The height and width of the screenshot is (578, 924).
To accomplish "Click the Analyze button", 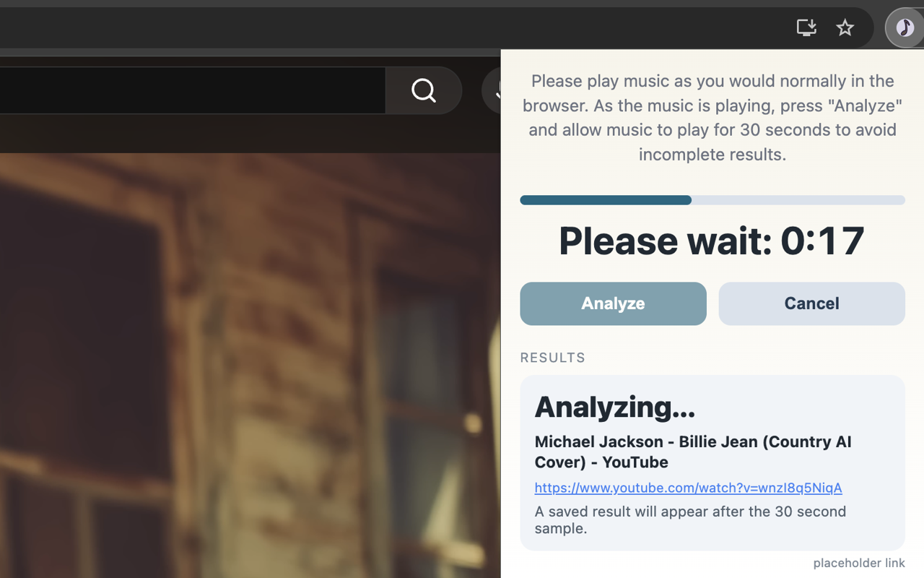I will pyautogui.click(x=613, y=303).
